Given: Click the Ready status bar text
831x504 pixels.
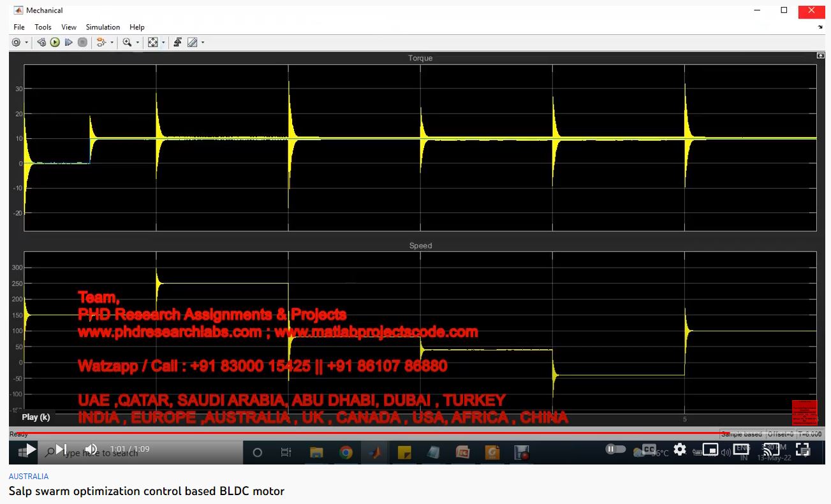Looking at the screenshot, I should pyautogui.click(x=18, y=434).
